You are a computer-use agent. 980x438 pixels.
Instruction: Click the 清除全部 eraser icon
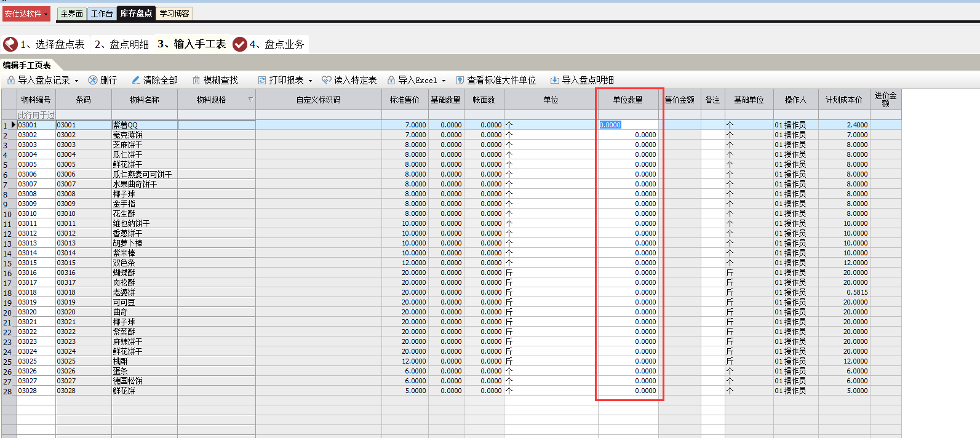(x=135, y=80)
